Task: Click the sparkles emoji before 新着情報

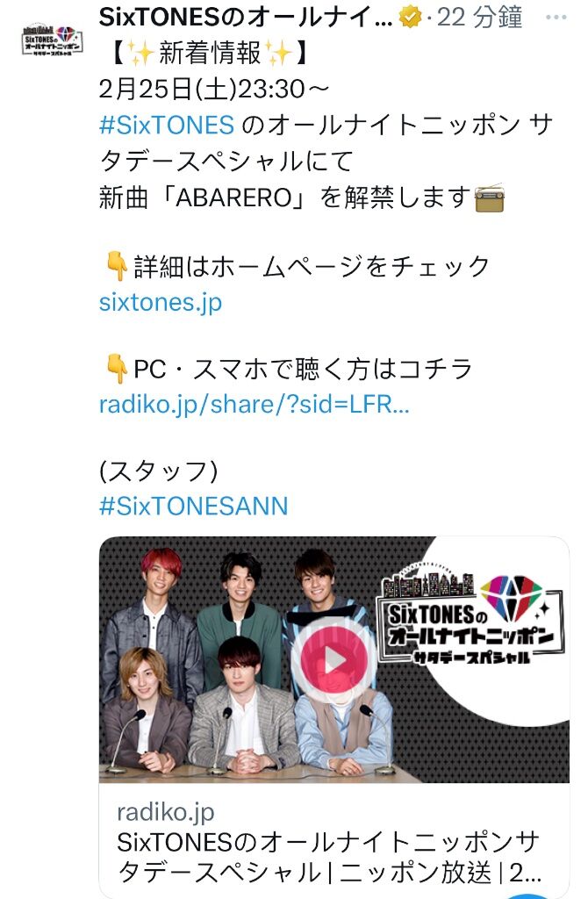Action: click(140, 54)
